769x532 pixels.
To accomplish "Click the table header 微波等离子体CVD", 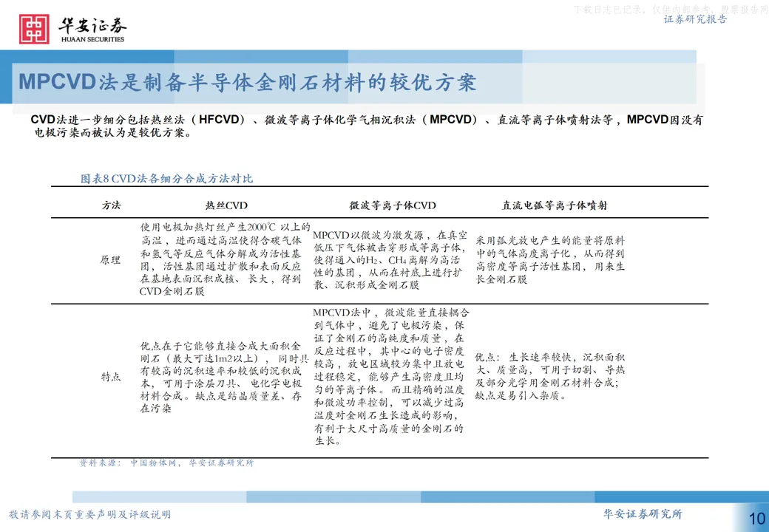I will (393, 205).
